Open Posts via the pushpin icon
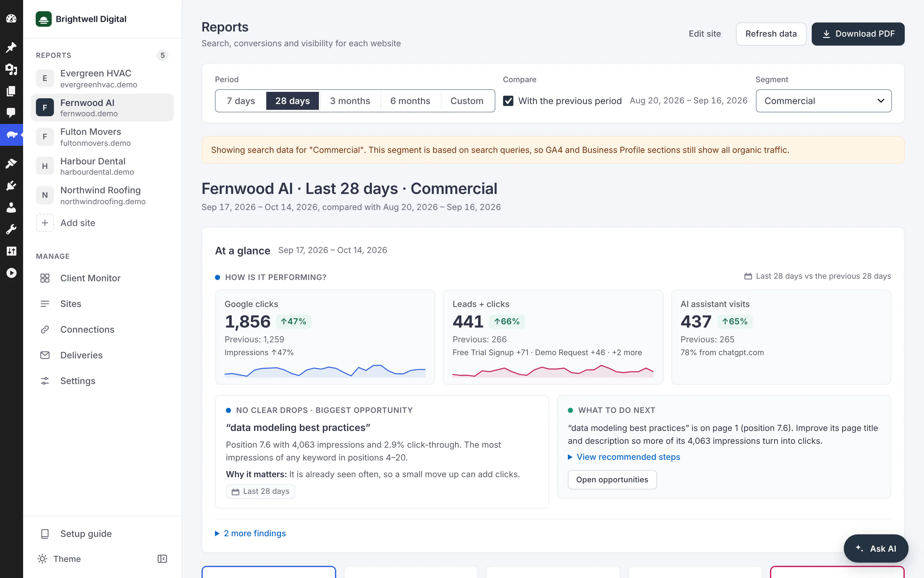This screenshot has width=924, height=578. coord(12,48)
